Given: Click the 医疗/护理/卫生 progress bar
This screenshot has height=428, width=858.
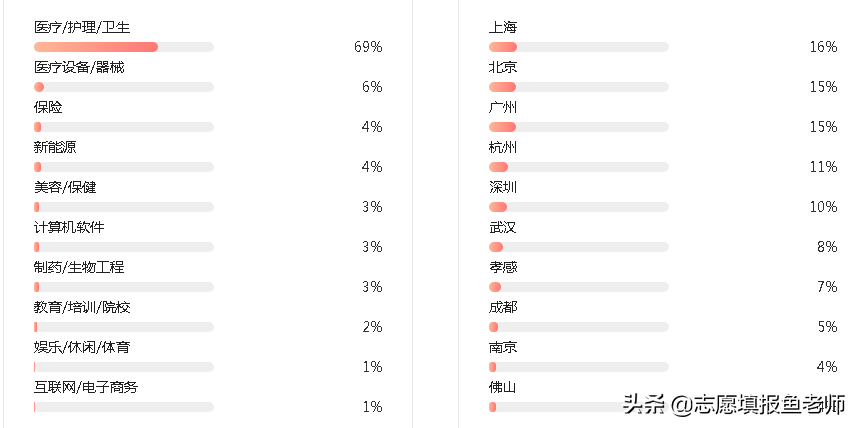Looking at the screenshot, I should 124,47.
